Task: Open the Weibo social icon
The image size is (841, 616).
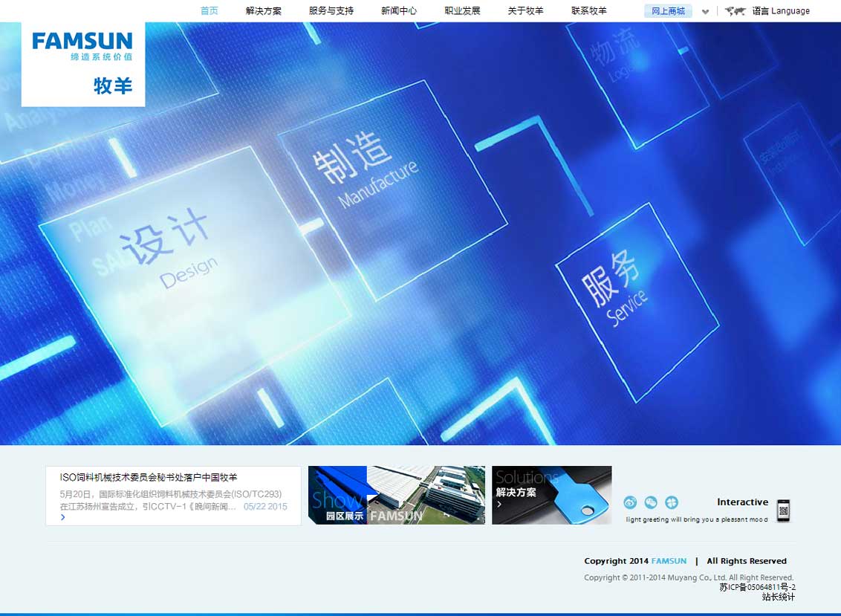Action: pyautogui.click(x=630, y=503)
